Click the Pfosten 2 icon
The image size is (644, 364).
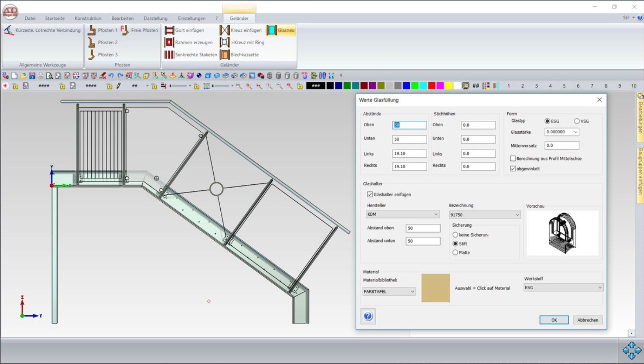[91, 43]
